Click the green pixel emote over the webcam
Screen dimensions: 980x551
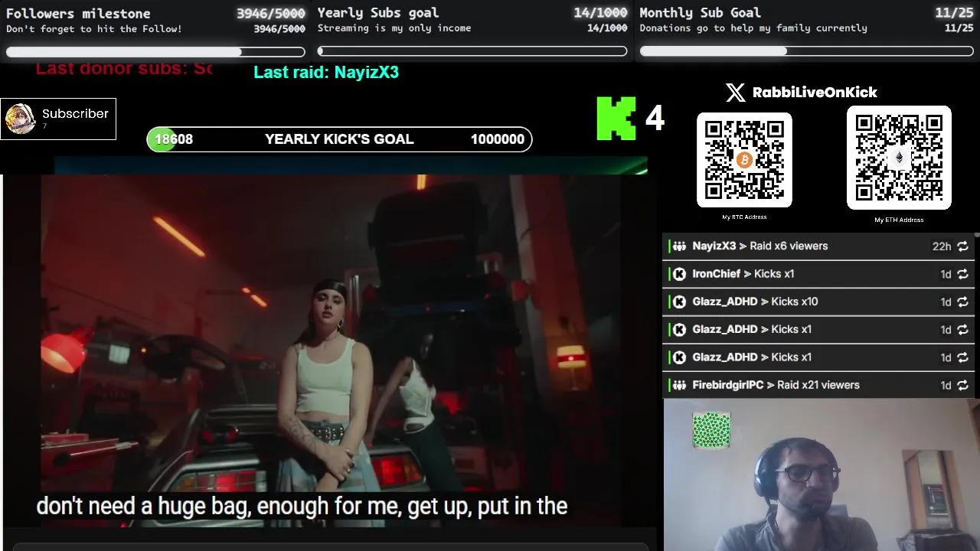[x=711, y=430]
